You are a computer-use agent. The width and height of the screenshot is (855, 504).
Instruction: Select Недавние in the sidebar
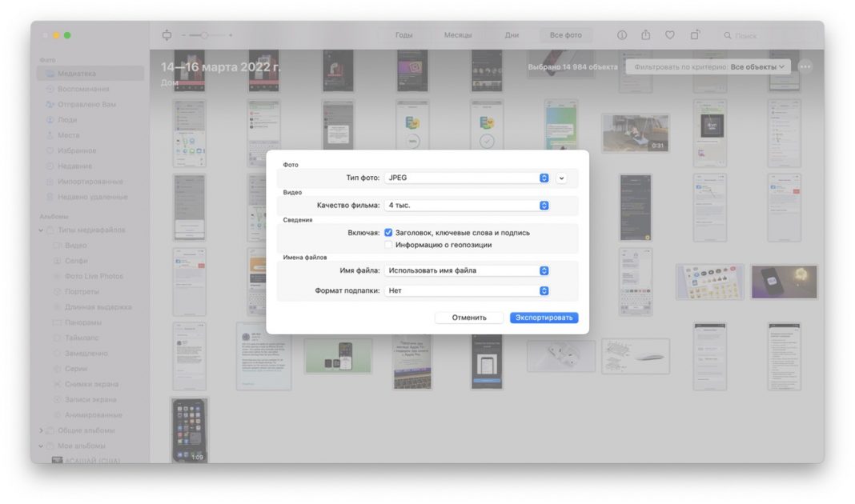click(90, 166)
